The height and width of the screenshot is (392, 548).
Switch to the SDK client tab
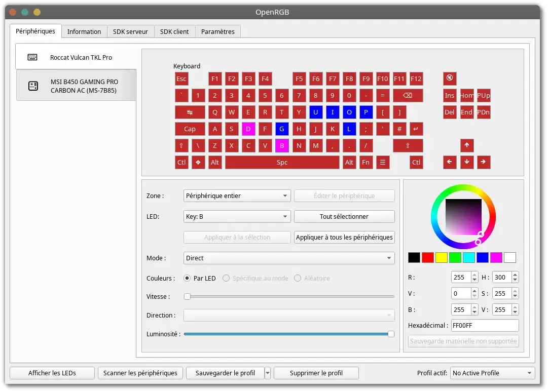174,31
